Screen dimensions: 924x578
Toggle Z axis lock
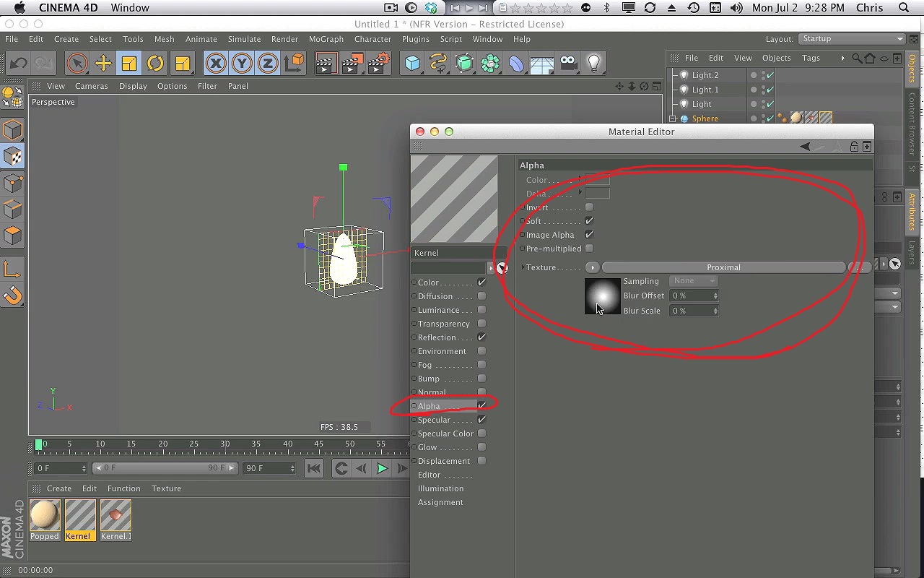[268, 64]
